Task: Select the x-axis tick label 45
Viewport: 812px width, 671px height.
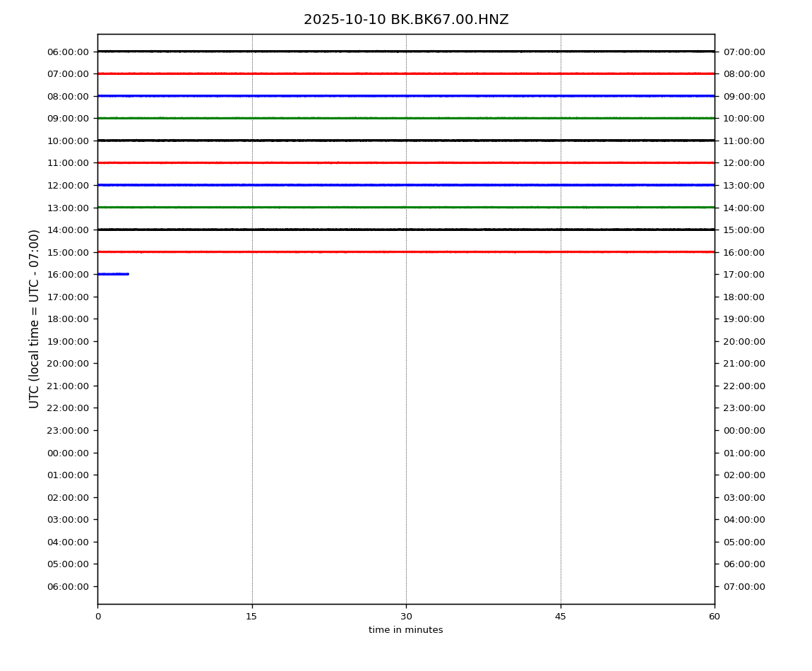Action: [x=561, y=617]
